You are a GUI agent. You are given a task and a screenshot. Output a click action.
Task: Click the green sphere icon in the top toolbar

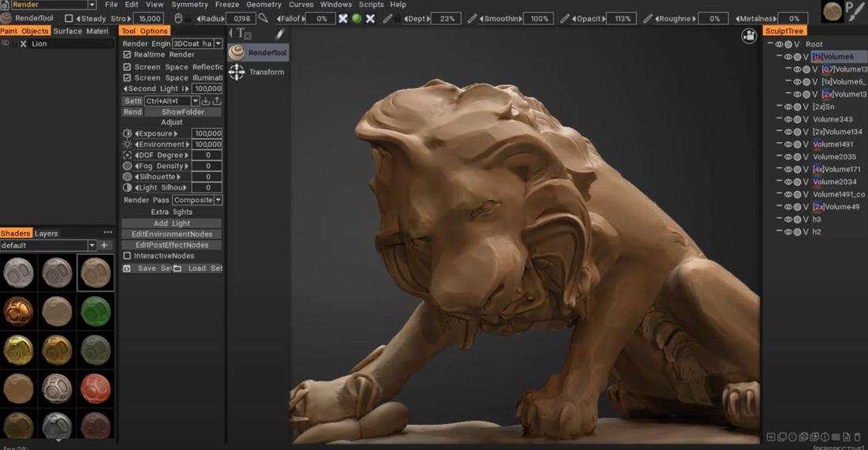coord(357,18)
